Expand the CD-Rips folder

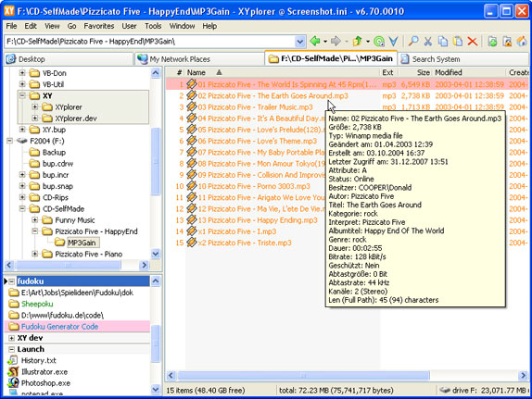point(22,197)
